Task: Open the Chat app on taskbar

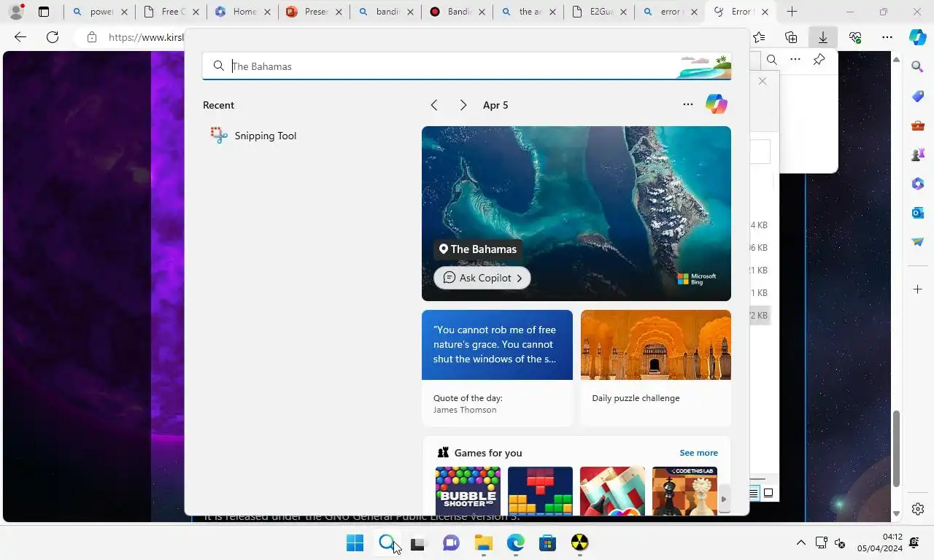Action: pyautogui.click(x=451, y=542)
